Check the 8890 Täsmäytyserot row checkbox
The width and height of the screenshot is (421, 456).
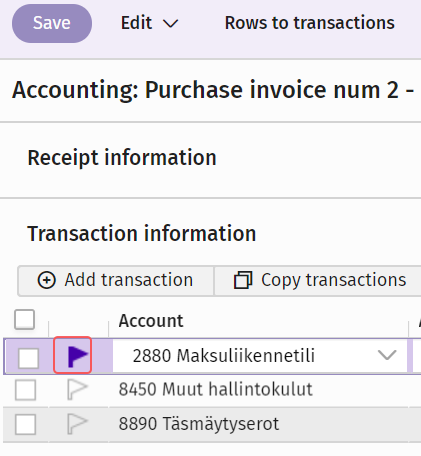pos(25,424)
